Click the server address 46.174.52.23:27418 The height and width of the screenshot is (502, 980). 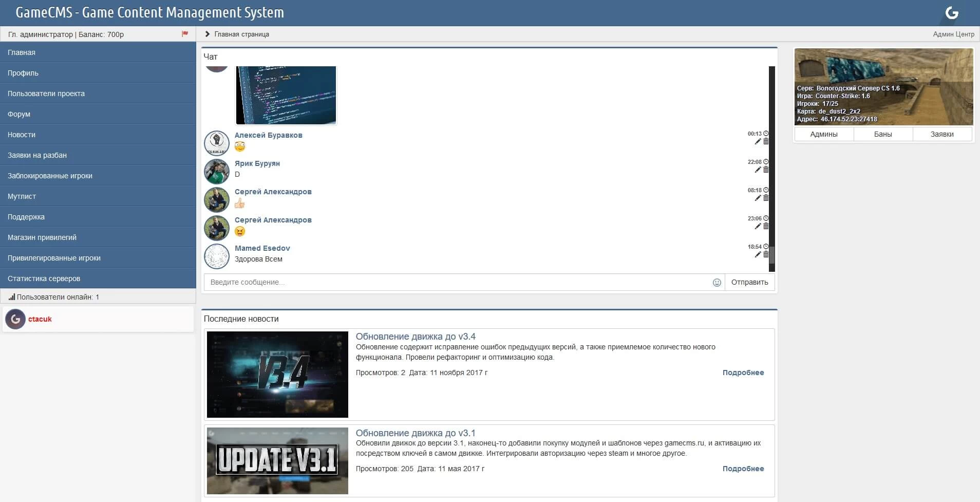pos(849,119)
